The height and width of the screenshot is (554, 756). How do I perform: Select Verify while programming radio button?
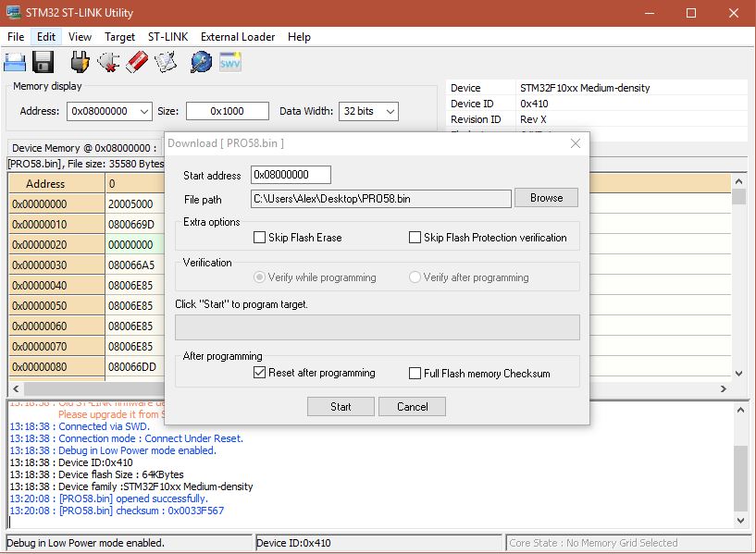coord(259,277)
